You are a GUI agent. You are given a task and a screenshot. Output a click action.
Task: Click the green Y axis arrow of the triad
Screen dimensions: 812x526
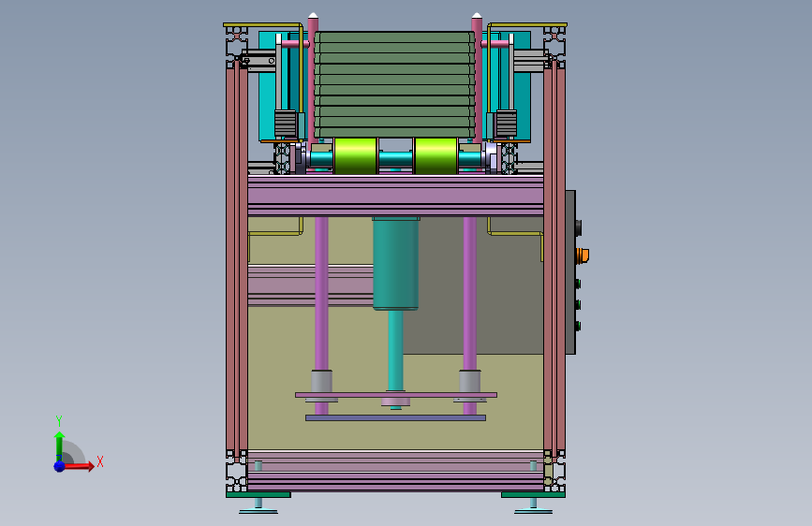[x=59, y=446]
